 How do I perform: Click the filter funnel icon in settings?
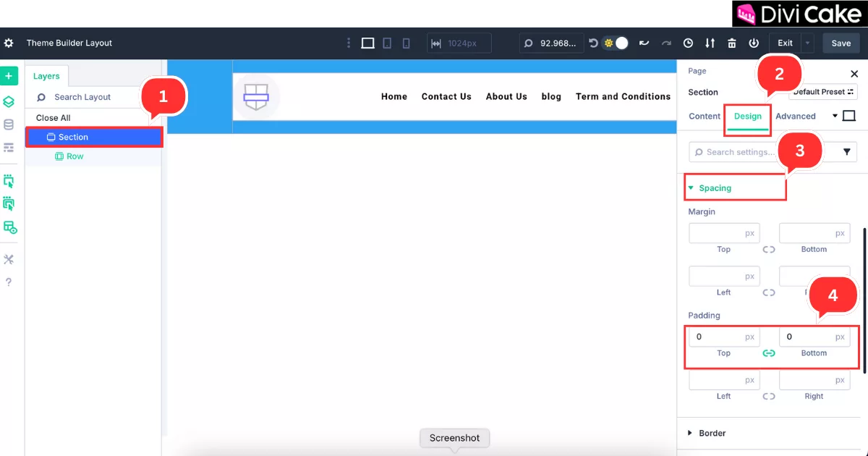pos(848,152)
